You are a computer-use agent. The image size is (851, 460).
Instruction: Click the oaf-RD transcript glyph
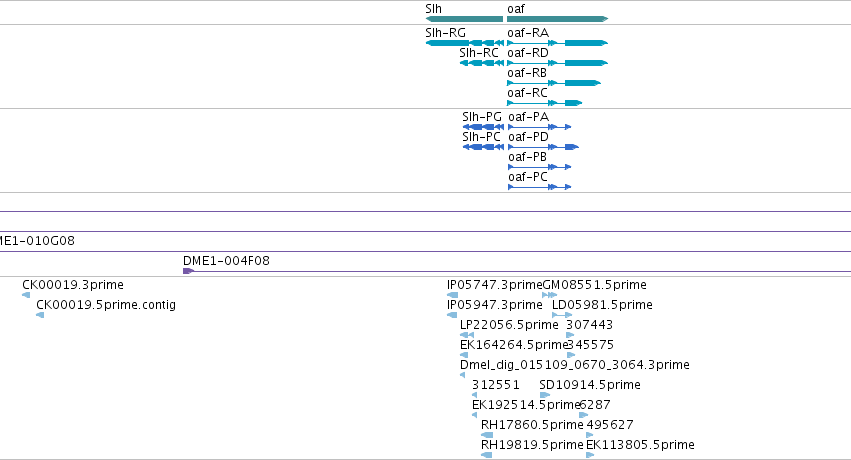click(557, 63)
